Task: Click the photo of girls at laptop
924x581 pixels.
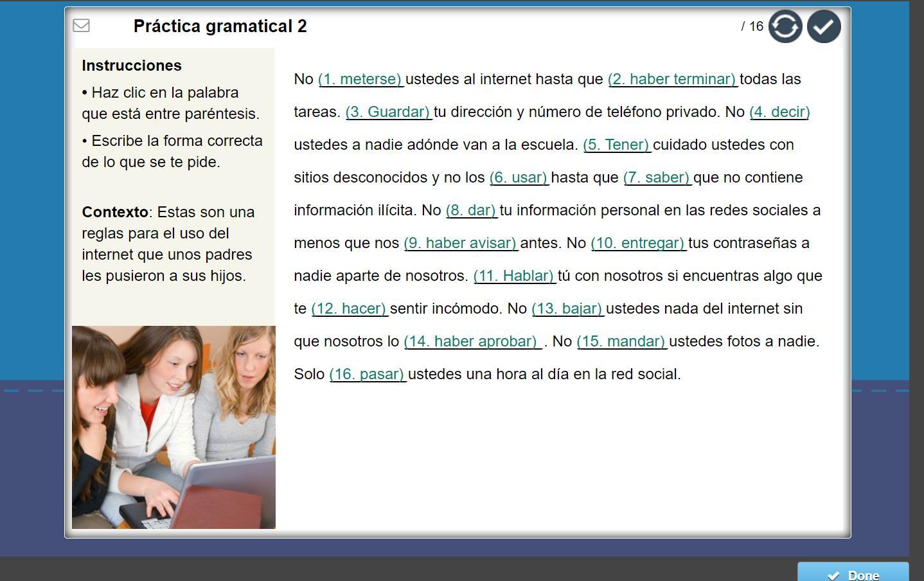Action: 173,427
